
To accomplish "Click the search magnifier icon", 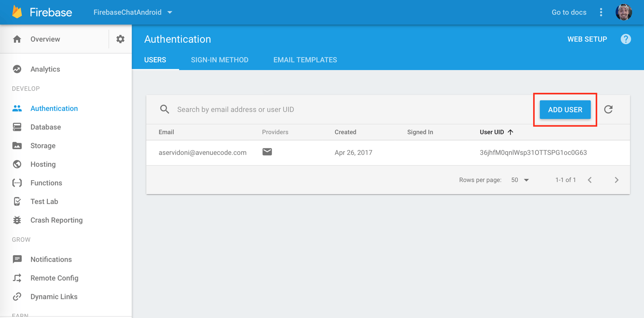I will pos(165,109).
